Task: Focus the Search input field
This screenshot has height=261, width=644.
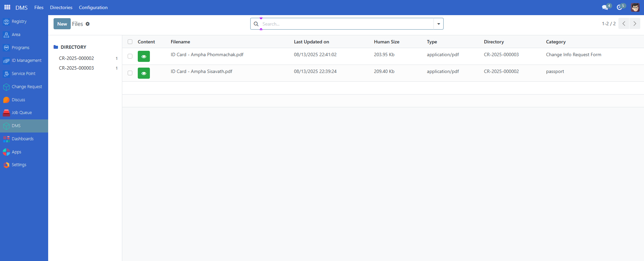Action: click(347, 24)
